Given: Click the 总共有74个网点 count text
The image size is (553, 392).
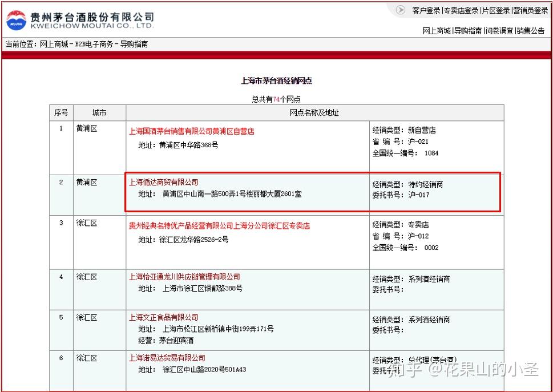Looking at the screenshot, I should [276, 99].
